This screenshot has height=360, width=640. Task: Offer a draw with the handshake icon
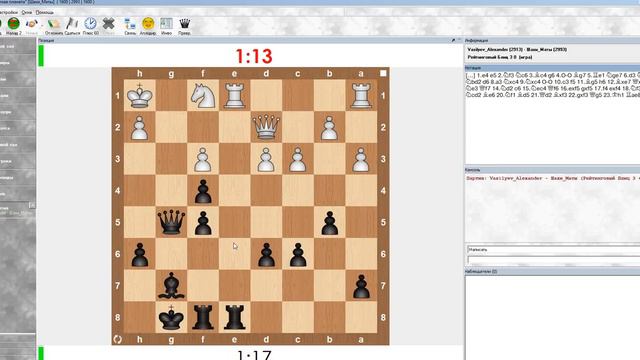point(31,24)
